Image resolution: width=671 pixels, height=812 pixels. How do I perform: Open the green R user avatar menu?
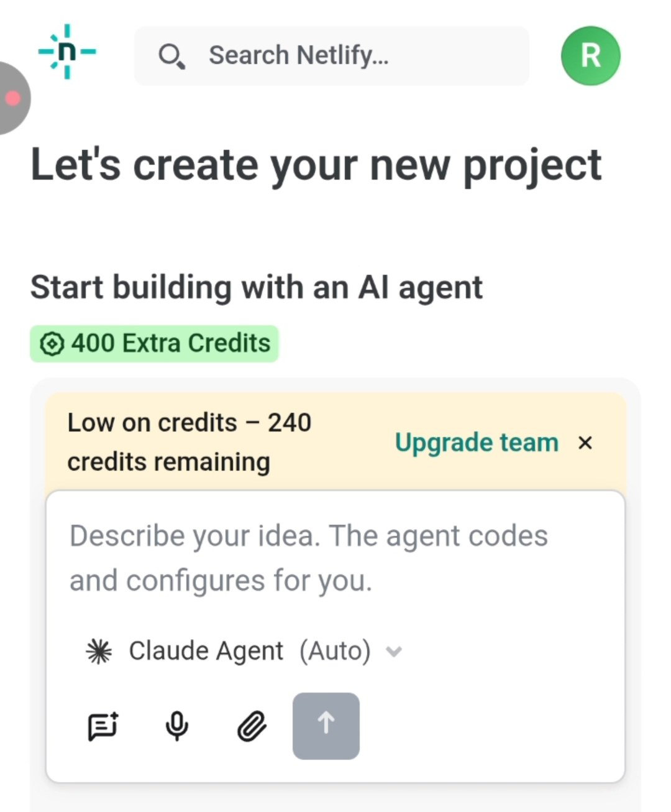point(590,56)
